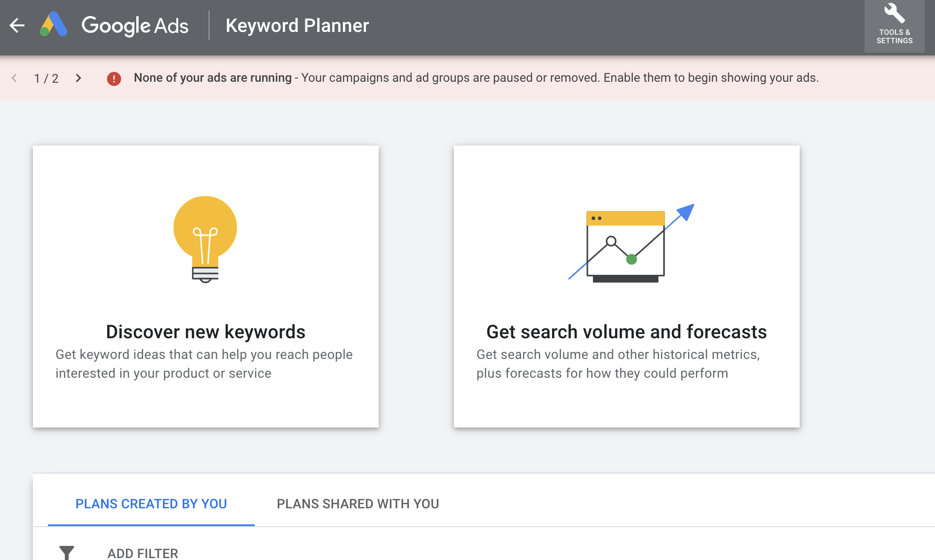This screenshot has width=935, height=560.
Task: Select the Plans created by you tab
Action: (151, 504)
